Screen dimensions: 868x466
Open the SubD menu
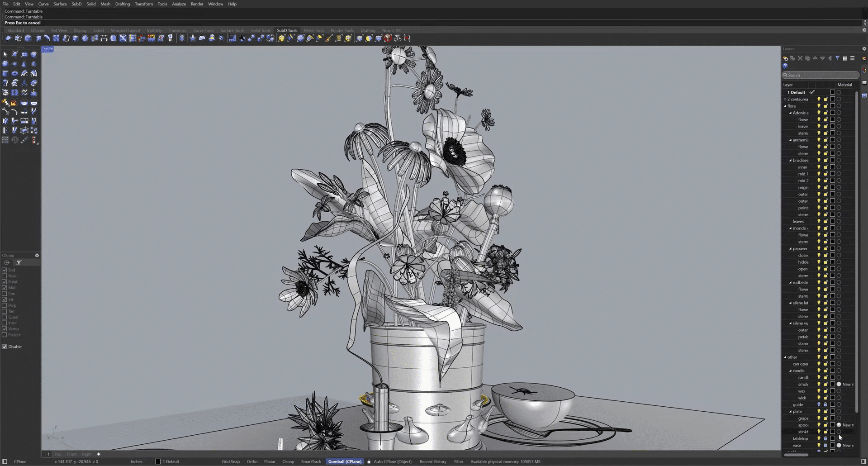(76, 4)
